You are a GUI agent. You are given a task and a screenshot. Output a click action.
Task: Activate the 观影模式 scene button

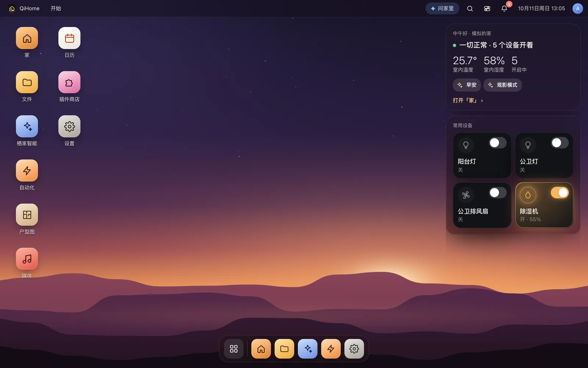pyautogui.click(x=502, y=85)
